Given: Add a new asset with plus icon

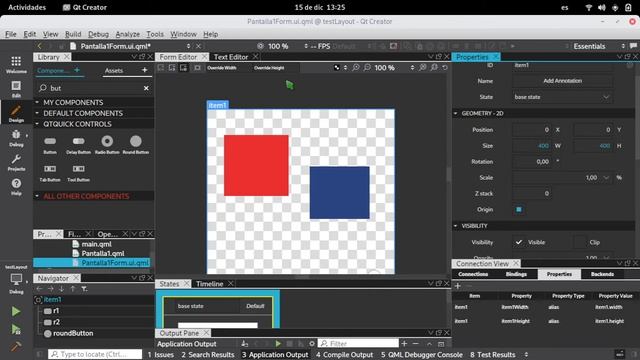Looking at the screenshot, I should (x=144, y=70).
